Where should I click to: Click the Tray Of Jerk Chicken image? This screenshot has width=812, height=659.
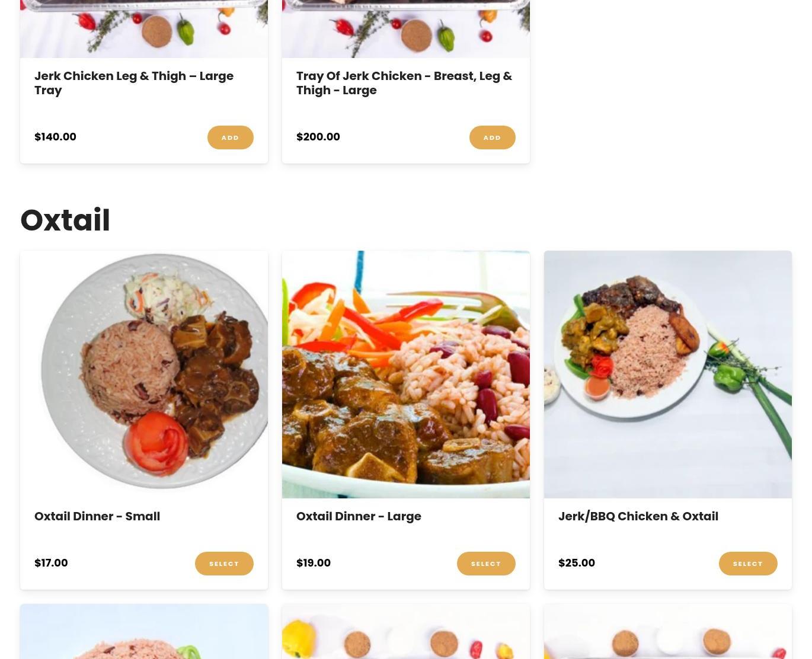coord(406,29)
